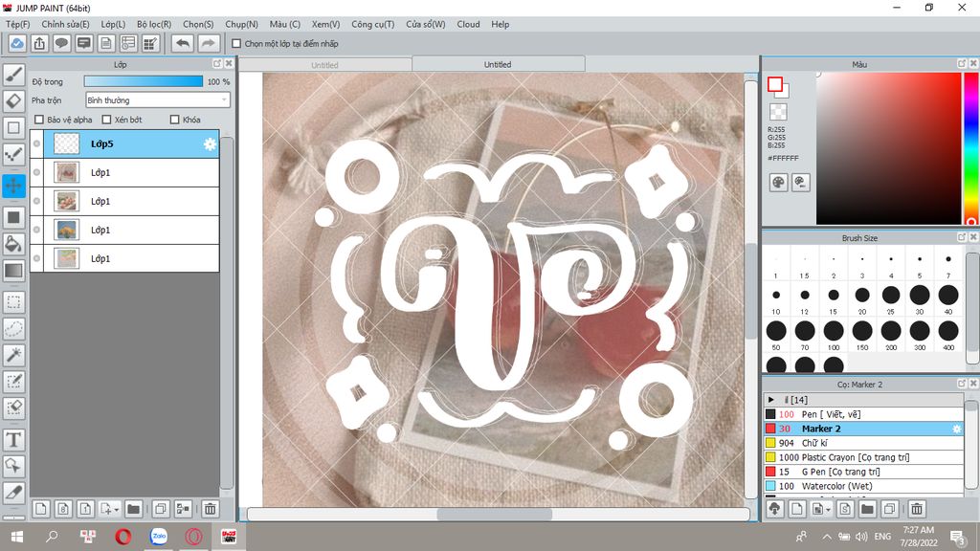The width and height of the screenshot is (980, 551).
Task: Select the rectangular Select tool
Action: coord(13,302)
